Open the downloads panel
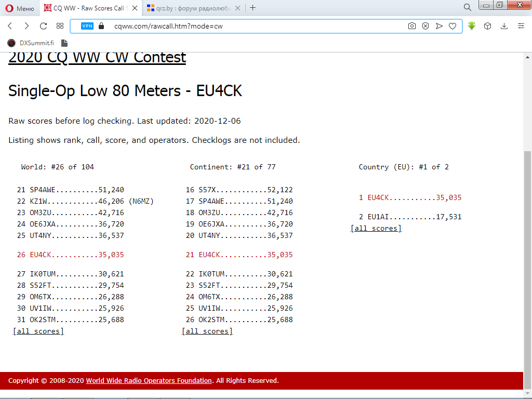The image size is (532, 399). coord(504,26)
